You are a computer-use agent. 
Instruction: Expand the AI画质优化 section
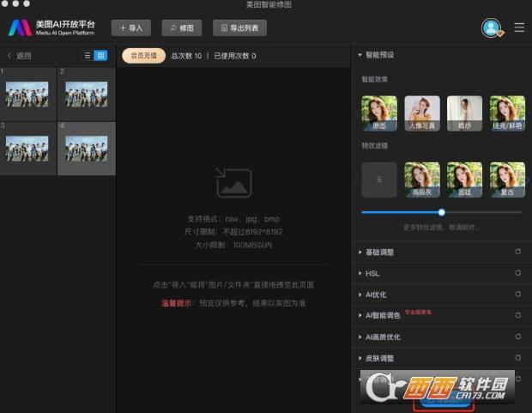[379, 337]
